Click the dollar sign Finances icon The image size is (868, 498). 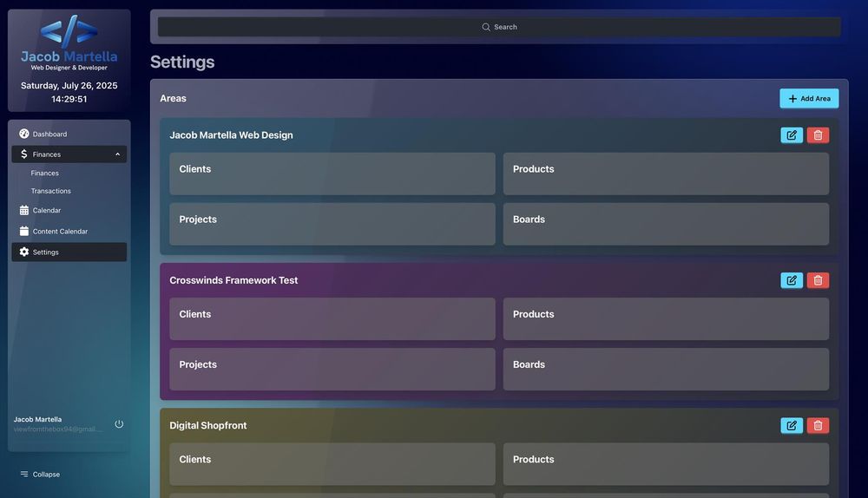coord(23,154)
